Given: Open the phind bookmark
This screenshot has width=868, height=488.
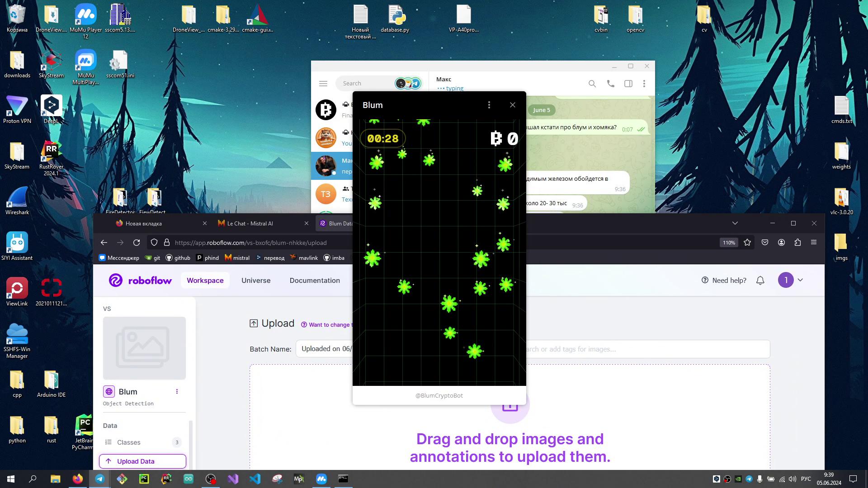Looking at the screenshot, I should pos(207,258).
